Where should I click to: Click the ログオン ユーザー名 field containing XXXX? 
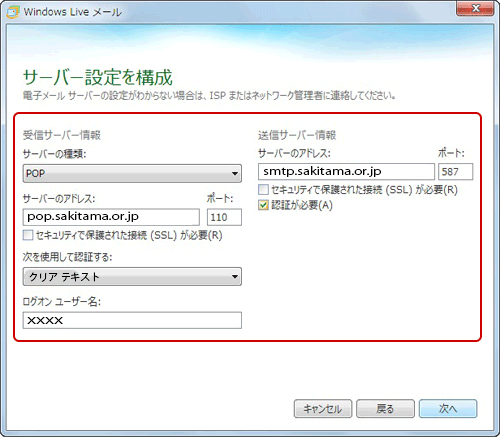click(x=132, y=320)
